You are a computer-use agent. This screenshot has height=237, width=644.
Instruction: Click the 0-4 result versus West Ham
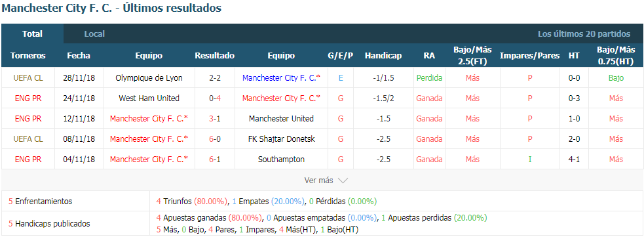point(215,98)
